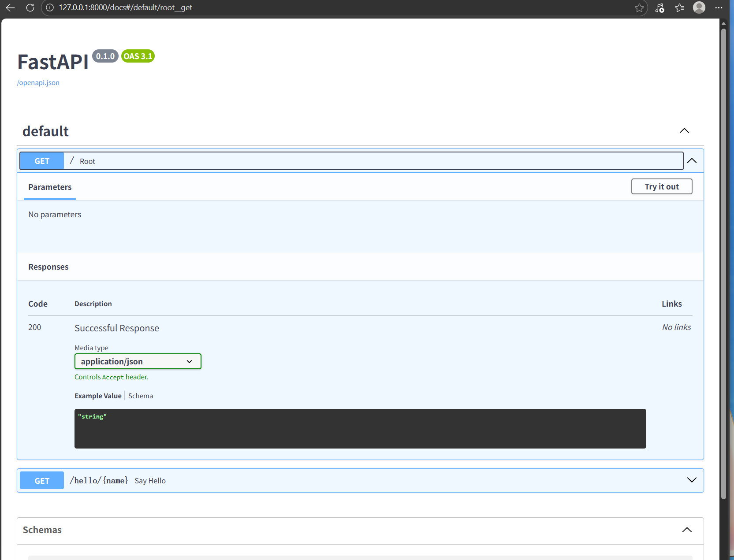Click the 200 response code
734x560 pixels.
point(35,327)
